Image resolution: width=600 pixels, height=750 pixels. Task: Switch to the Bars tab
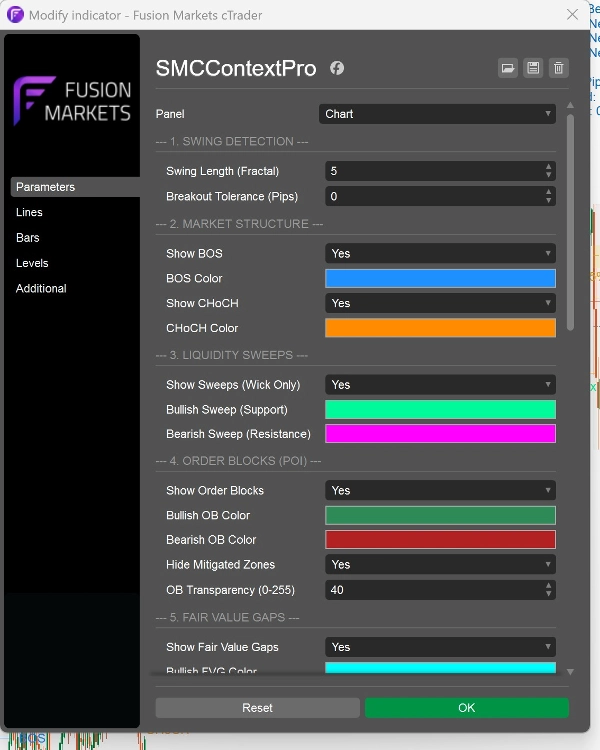[x=28, y=238]
